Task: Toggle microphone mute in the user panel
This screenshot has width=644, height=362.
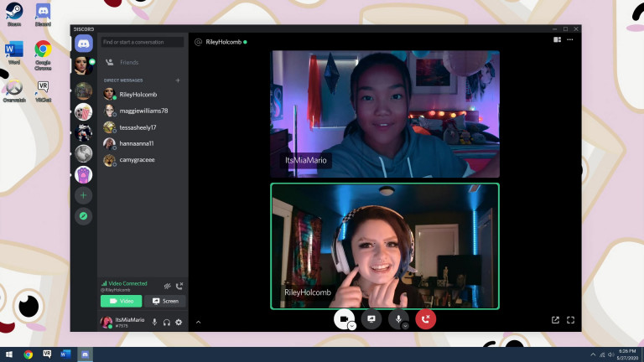Action: [154, 322]
